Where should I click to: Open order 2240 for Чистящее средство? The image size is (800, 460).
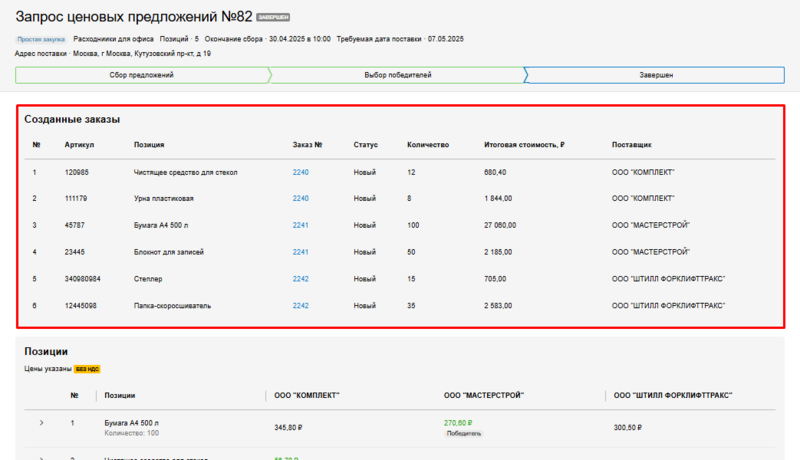301,172
